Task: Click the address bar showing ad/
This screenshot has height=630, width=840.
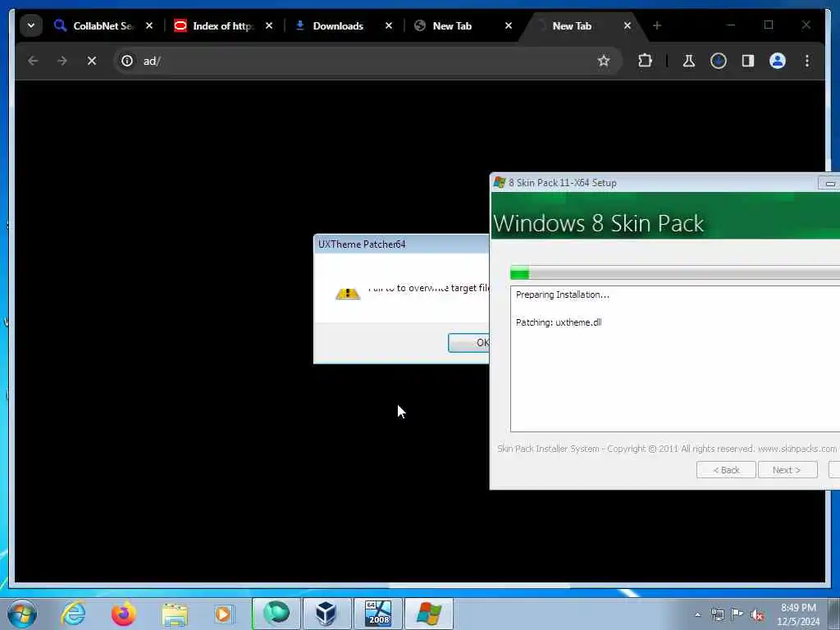Action: (367, 61)
